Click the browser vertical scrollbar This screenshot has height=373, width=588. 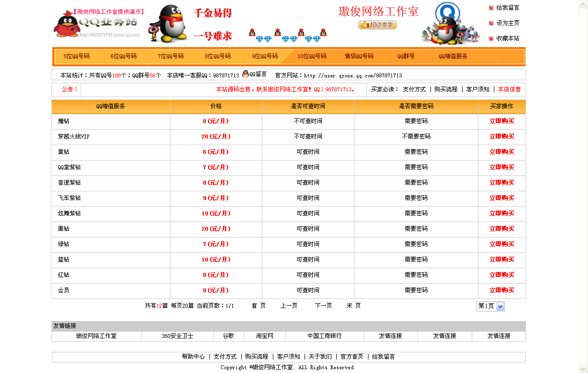tap(583, 186)
